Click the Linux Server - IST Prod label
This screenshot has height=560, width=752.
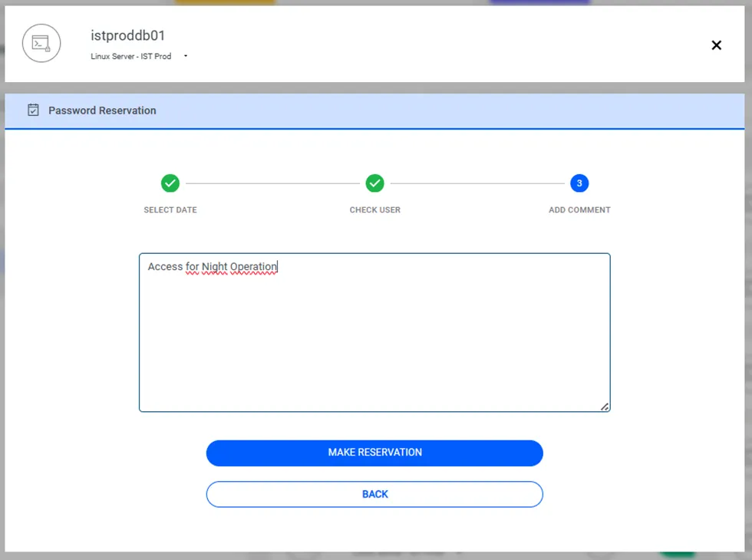click(131, 56)
